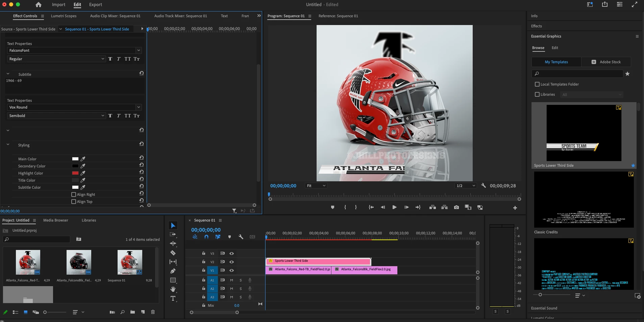Open the Program monitor button editor plus
This screenshot has width=644, height=322.
tap(515, 208)
